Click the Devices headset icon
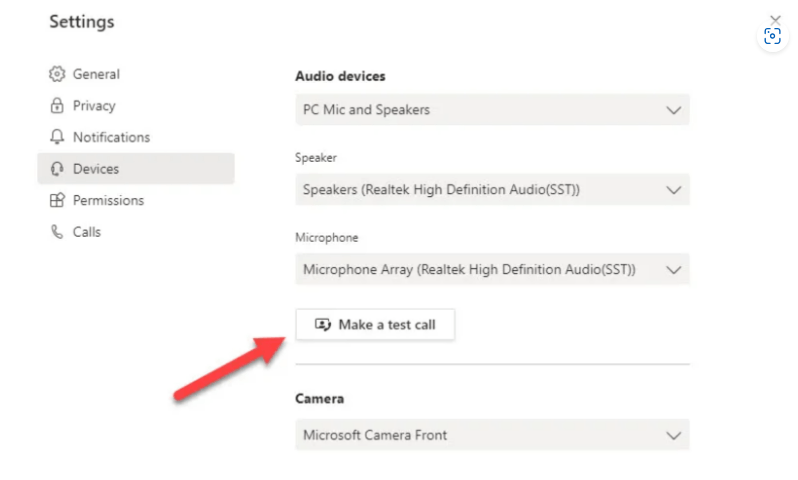 coord(57,168)
